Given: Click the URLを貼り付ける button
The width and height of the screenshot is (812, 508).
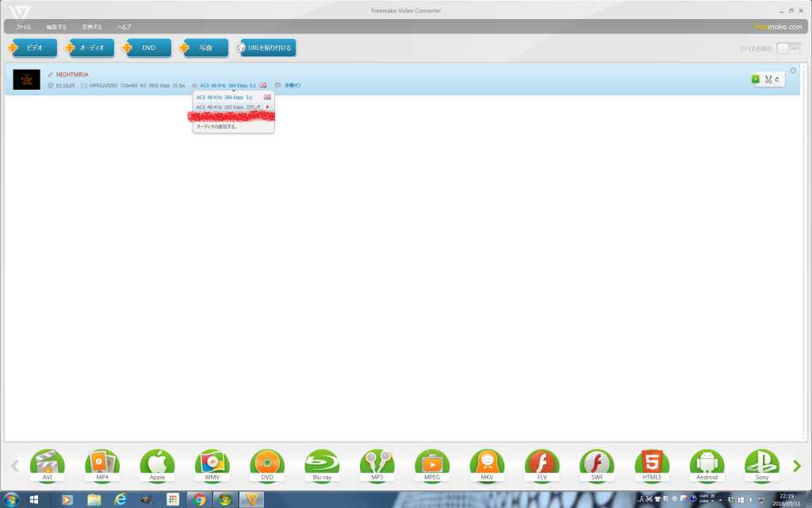Looking at the screenshot, I should [x=268, y=48].
